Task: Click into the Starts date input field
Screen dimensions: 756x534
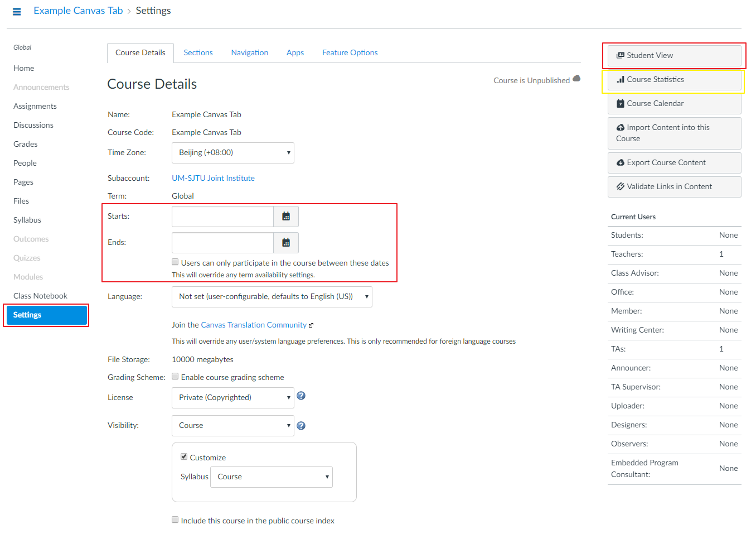Action: 222,217
